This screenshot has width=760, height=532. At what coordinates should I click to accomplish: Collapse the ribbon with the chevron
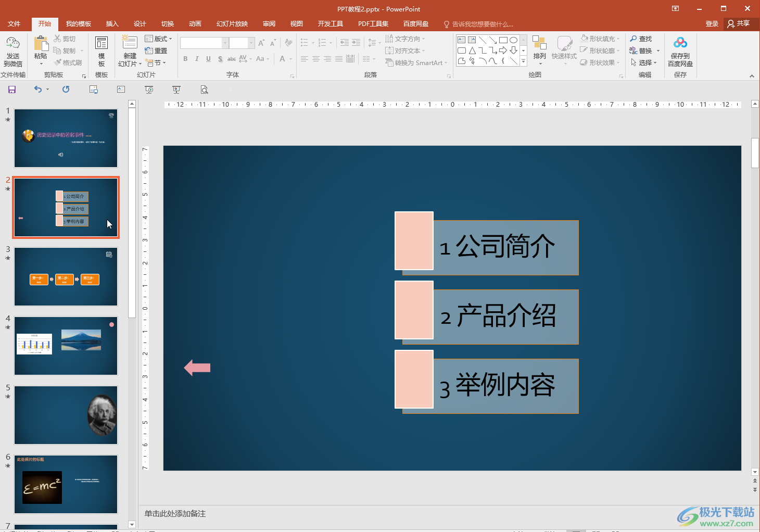coord(752,76)
